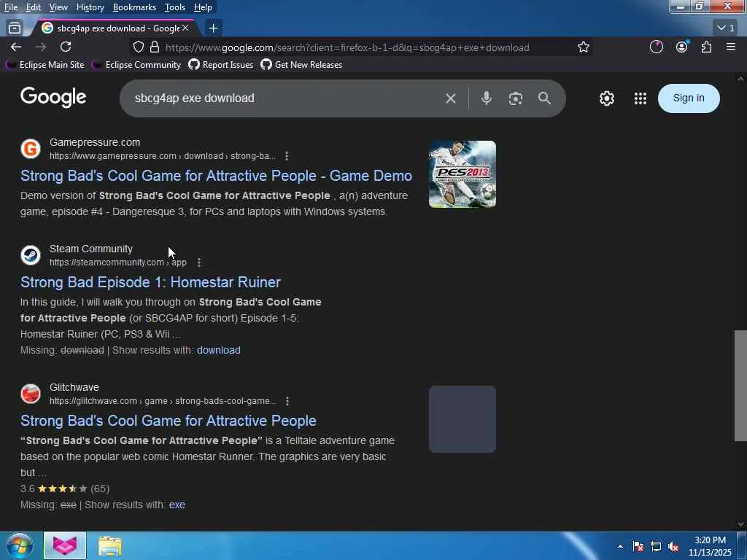Open more options for Glitchwave result
Screen dimensions: 747x560
(287, 401)
